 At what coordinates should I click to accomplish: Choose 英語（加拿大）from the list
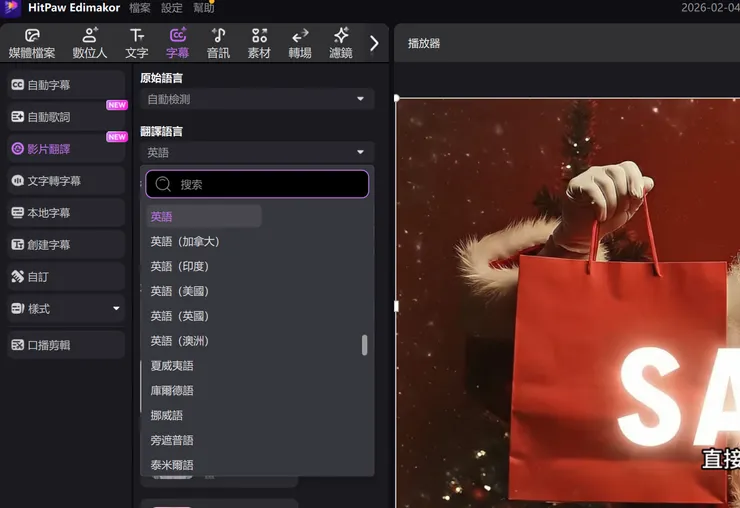(185, 242)
